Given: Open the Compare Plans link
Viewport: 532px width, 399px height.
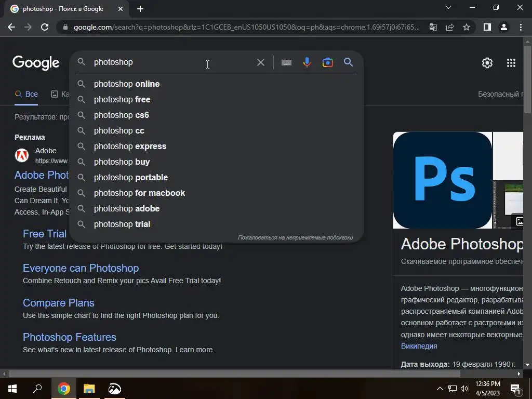Looking at the screenshot, I should (58, 303).
